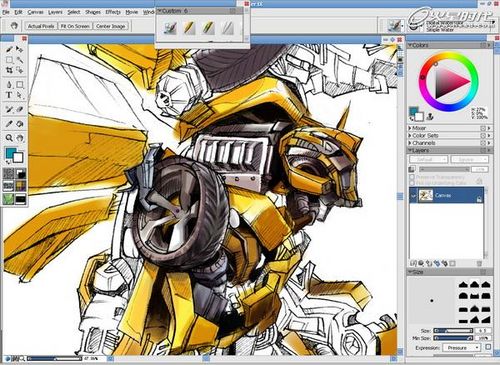Select the Cloner tool

pyautogui.click(x=9, y=109)
